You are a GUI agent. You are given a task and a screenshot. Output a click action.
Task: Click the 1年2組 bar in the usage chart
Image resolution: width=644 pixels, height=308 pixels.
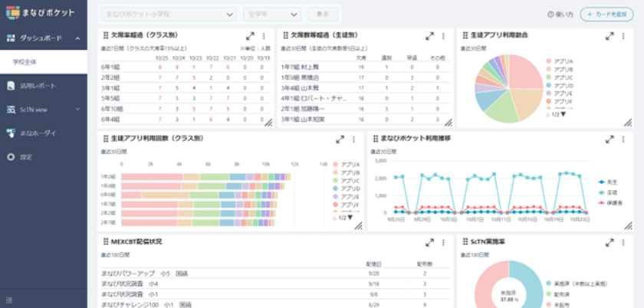coord(206,176)
